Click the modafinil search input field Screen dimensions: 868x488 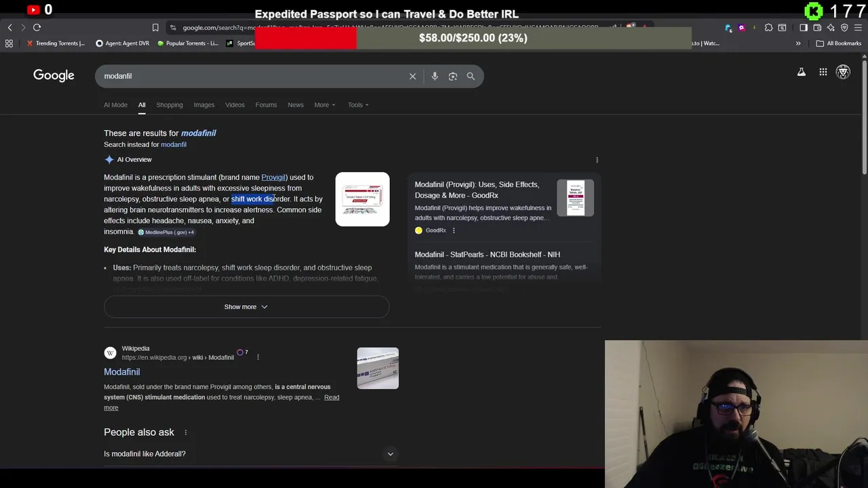251,77
